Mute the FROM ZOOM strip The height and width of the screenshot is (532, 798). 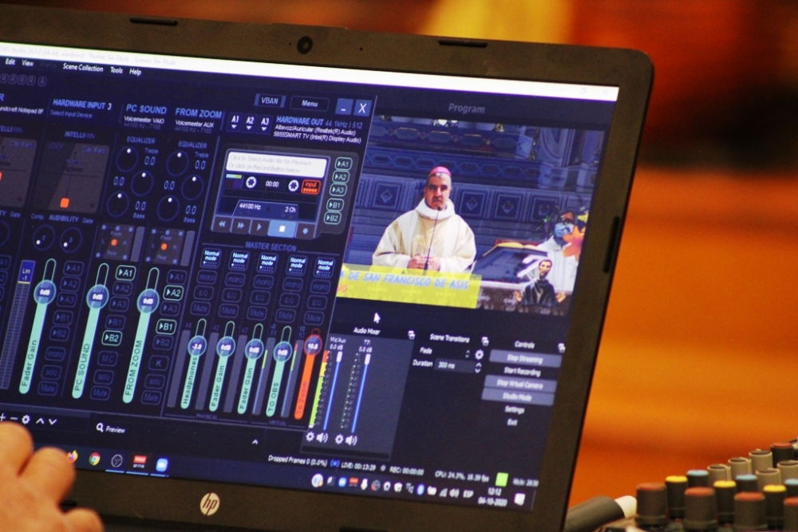click(151, 396)
